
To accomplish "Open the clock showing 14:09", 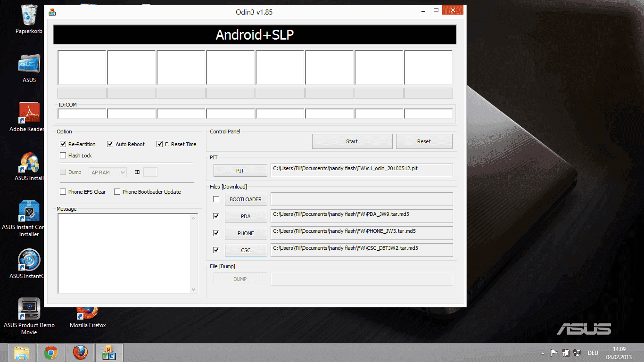I will [619, 353].
